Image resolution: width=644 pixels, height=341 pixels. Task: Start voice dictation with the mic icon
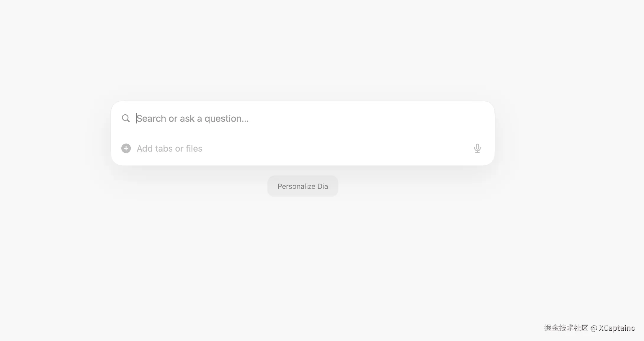pyautogui.click(x=477, y=148)
